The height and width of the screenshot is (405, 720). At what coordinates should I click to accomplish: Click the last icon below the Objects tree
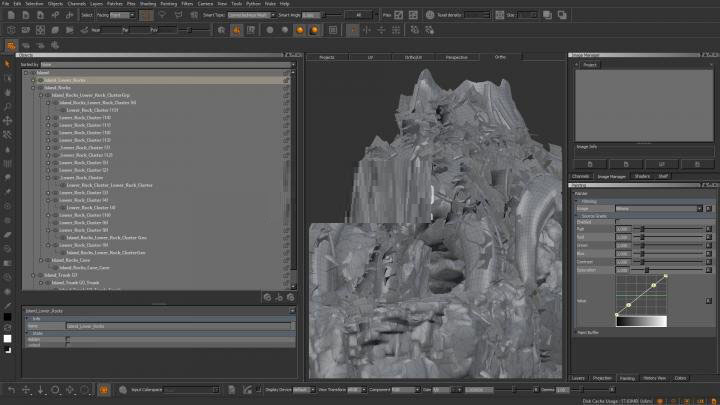290,298
